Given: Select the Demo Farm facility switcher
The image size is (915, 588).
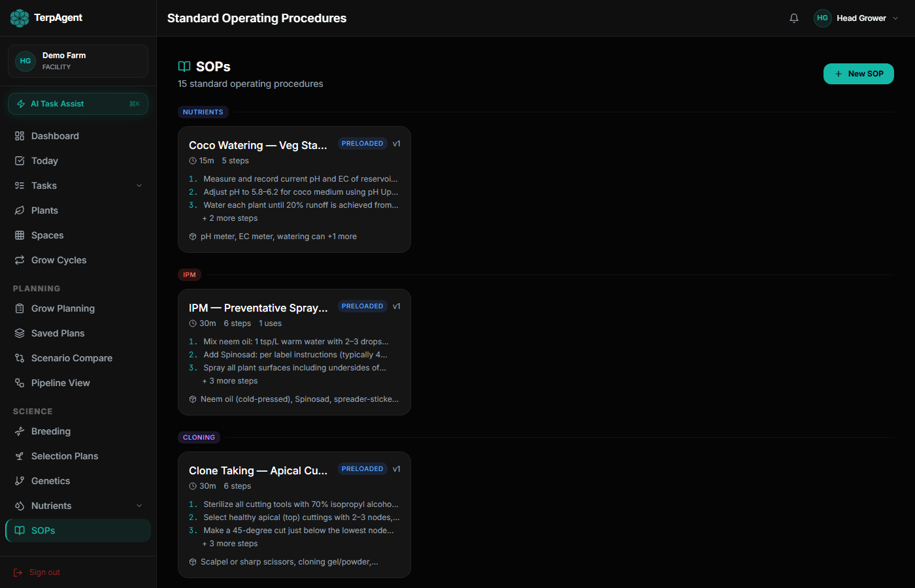Looking at the screenshot, I should point(78,61).
